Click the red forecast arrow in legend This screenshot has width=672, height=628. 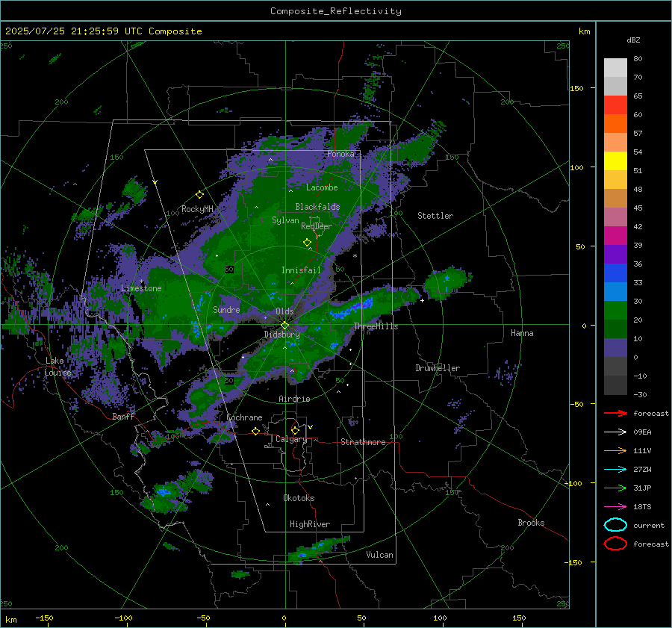point(615,413)
